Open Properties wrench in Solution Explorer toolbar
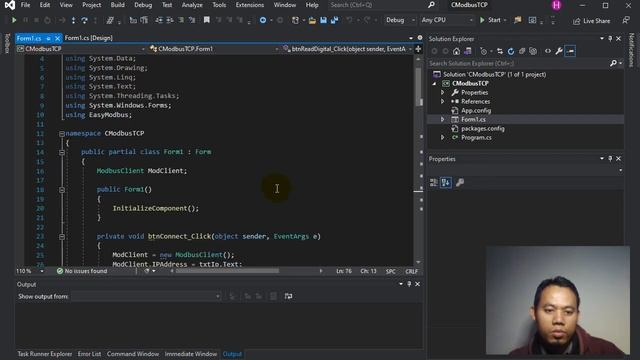This screenshot has width=640, height=360. coord(559,51)
